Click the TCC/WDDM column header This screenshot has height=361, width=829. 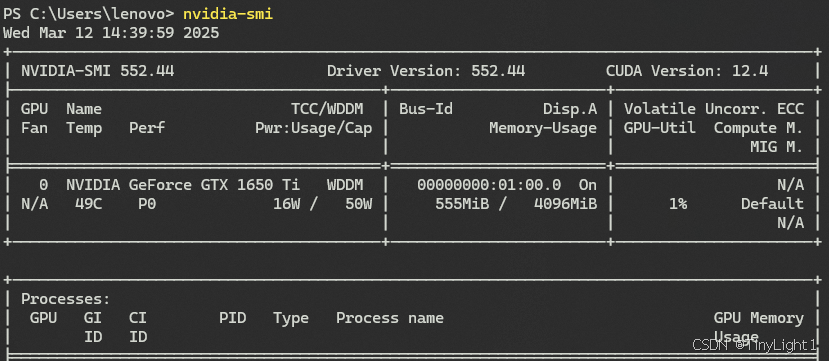327,109
